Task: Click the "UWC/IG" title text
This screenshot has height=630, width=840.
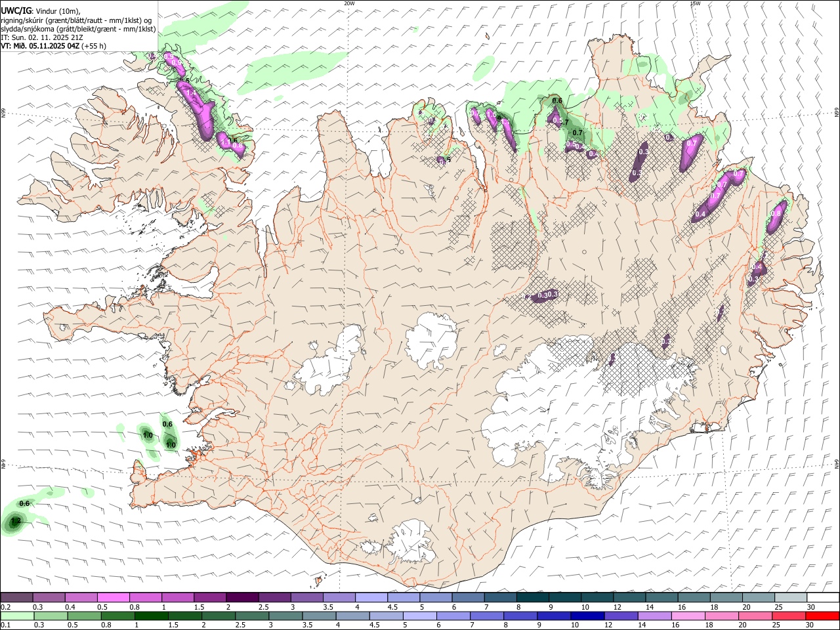Action: point(16,10)
